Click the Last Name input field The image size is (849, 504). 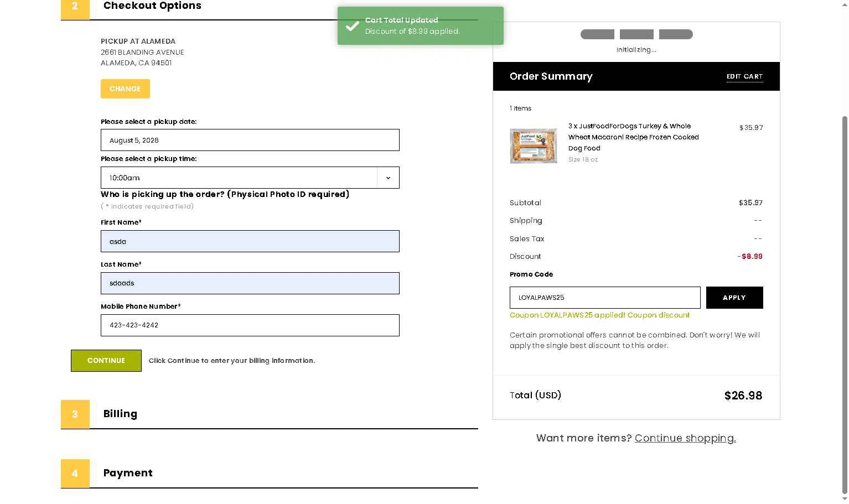[250, 283]
